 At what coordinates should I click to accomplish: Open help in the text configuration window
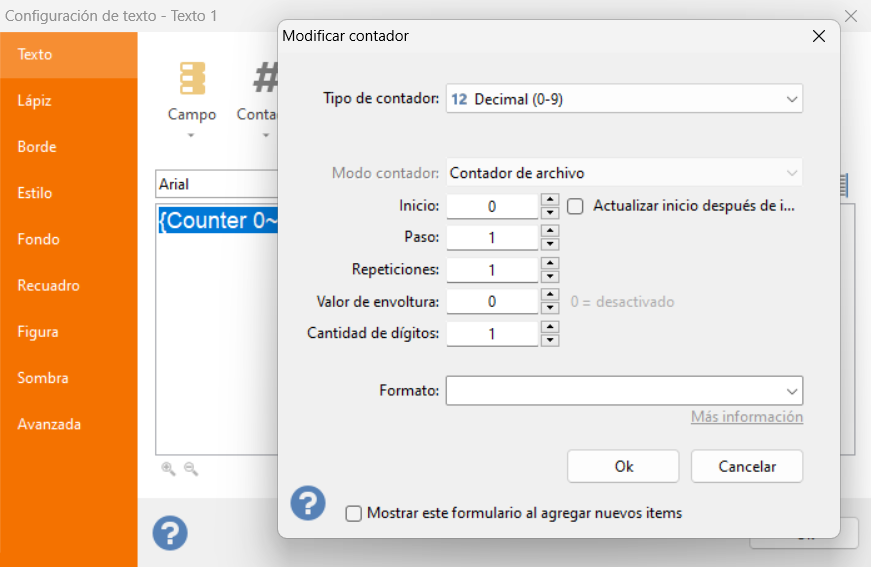170,533
